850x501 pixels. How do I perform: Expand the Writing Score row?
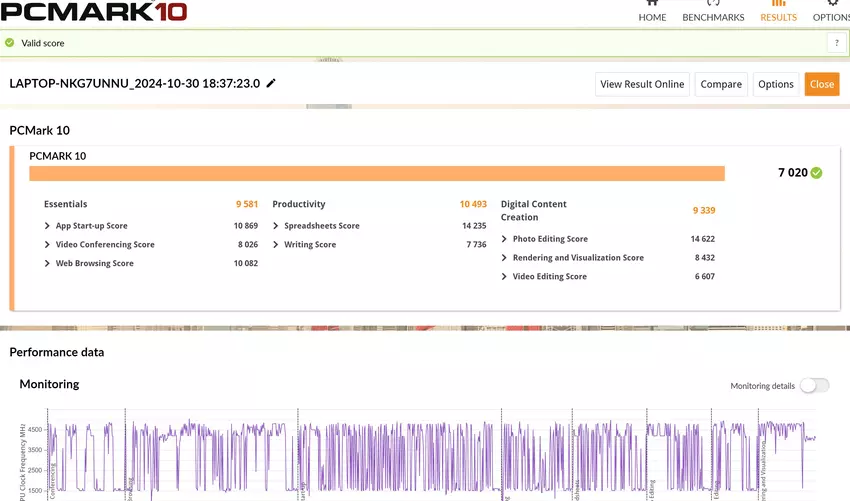tap(276, 245)
